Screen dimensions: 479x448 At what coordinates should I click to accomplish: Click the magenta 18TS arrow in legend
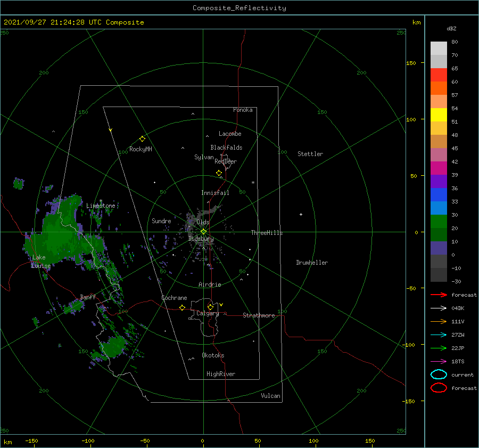(439, 362)
